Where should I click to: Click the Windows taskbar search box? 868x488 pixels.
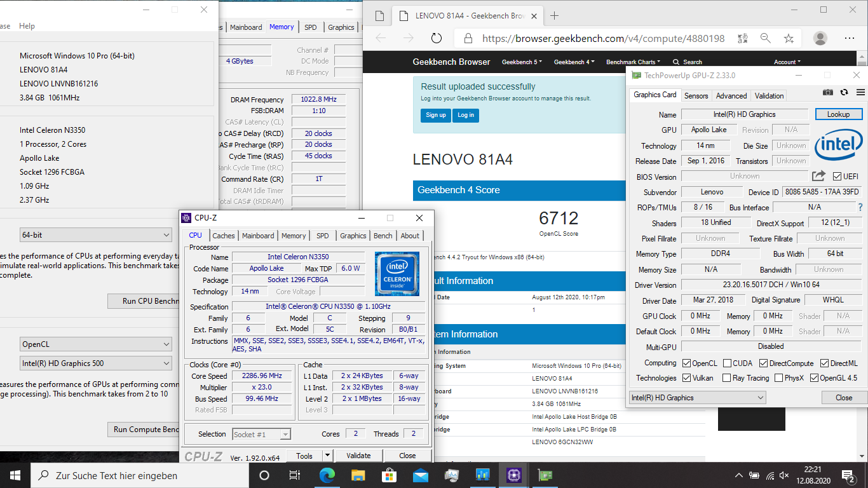click(139, 475)
